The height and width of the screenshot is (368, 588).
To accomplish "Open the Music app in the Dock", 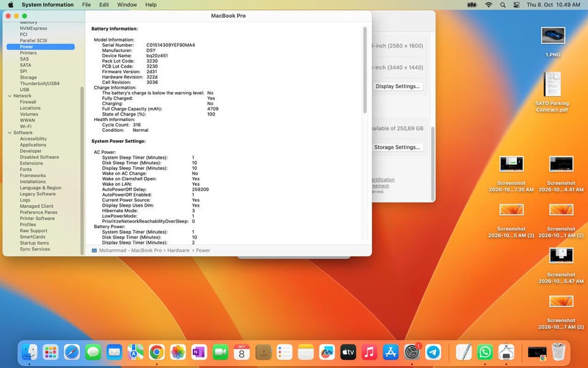I will [x=369, y=352].
